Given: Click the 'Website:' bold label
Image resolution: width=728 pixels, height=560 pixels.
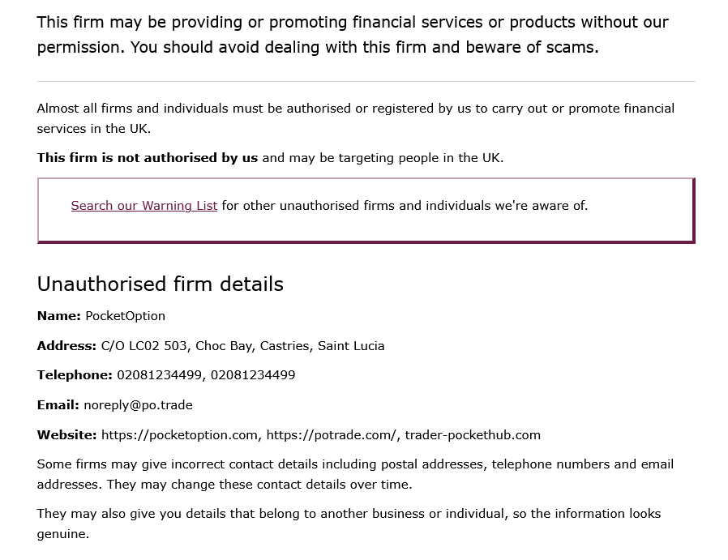Looking at the screenshot, I should pyautogui.click(x=66, y=435).
